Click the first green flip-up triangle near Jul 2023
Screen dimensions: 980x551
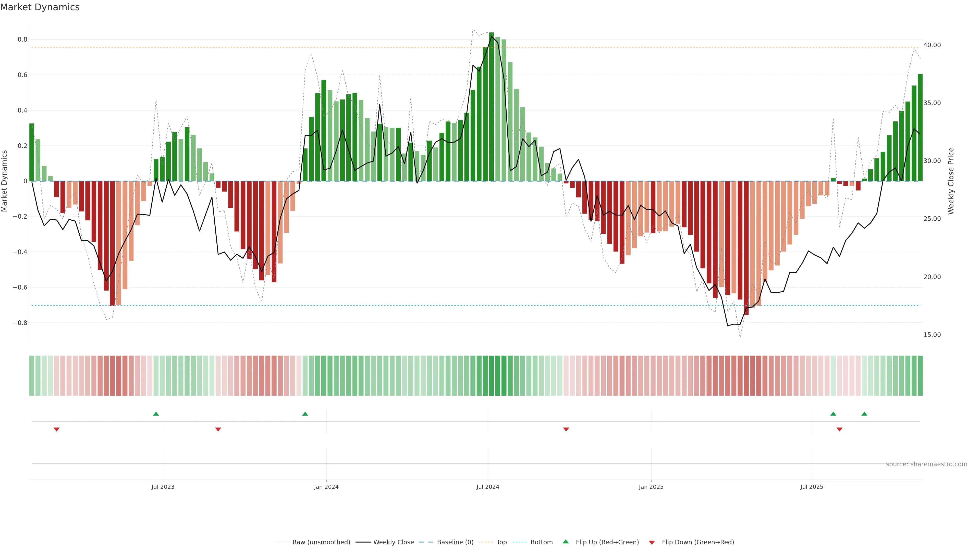pyautogui.click(x=156, y=414)
